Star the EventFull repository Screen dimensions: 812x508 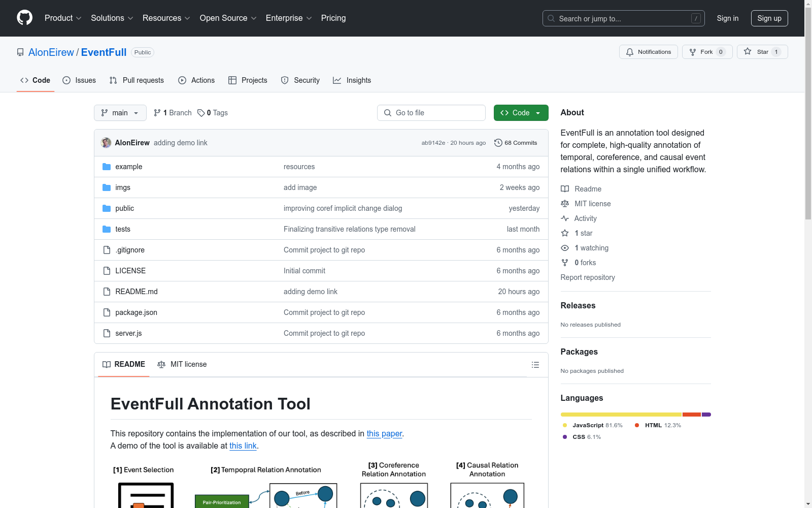point(762,52)
